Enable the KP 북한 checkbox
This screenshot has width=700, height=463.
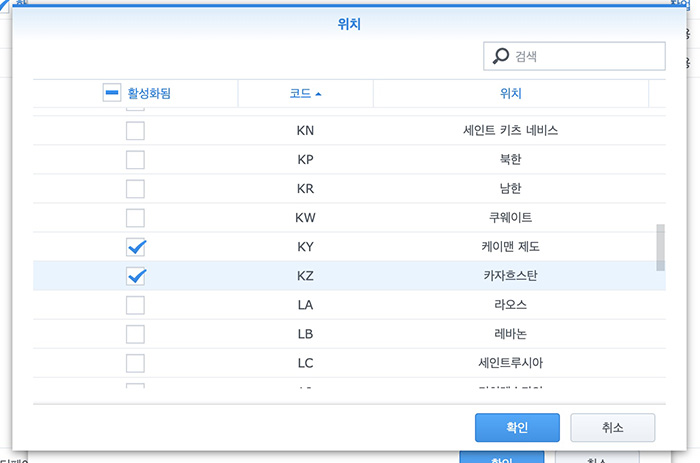point(135,159)
